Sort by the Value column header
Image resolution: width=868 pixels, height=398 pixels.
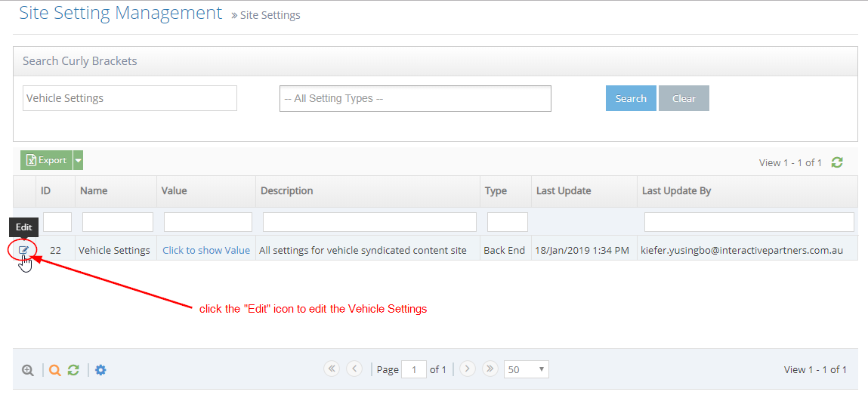click(x=206, y=191)
